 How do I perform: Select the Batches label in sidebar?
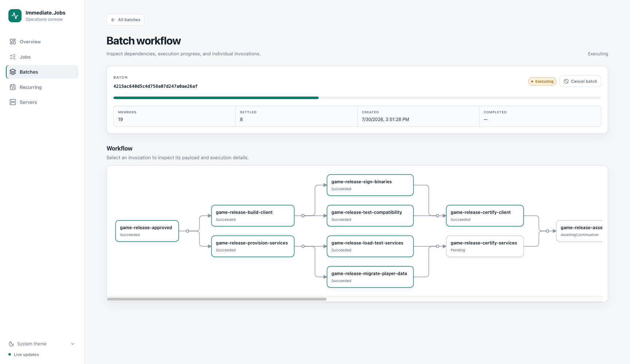tap(29, 72)
